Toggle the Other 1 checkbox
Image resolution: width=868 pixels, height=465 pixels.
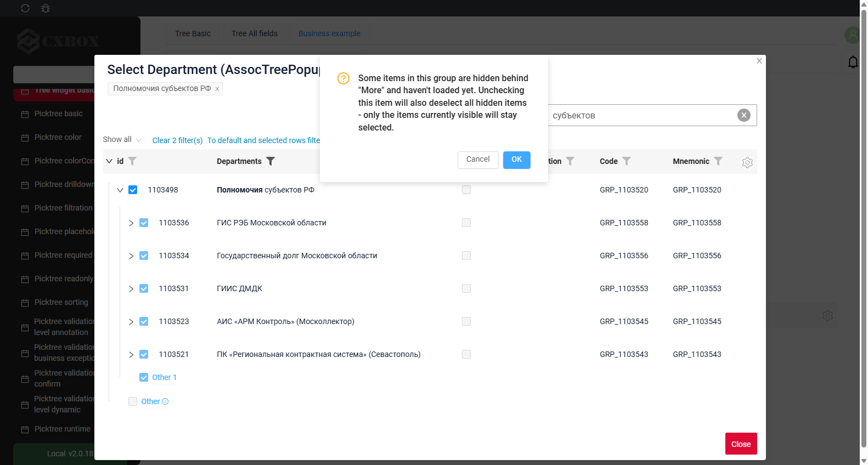(x=144, y=377)
